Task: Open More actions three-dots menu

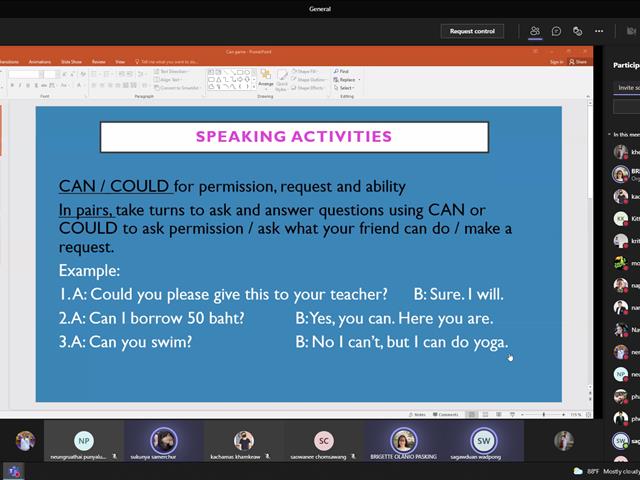Action: coord(599,31)
